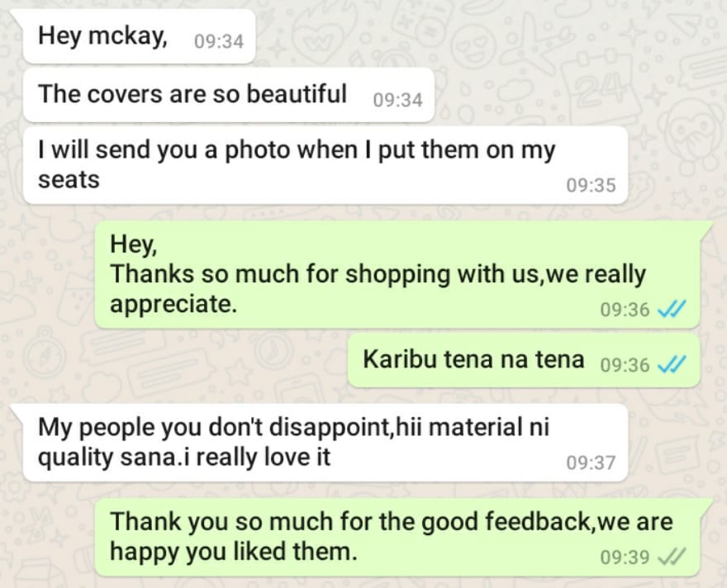Select the 'Karibu tena na tena' bubble

pos(524,361)
